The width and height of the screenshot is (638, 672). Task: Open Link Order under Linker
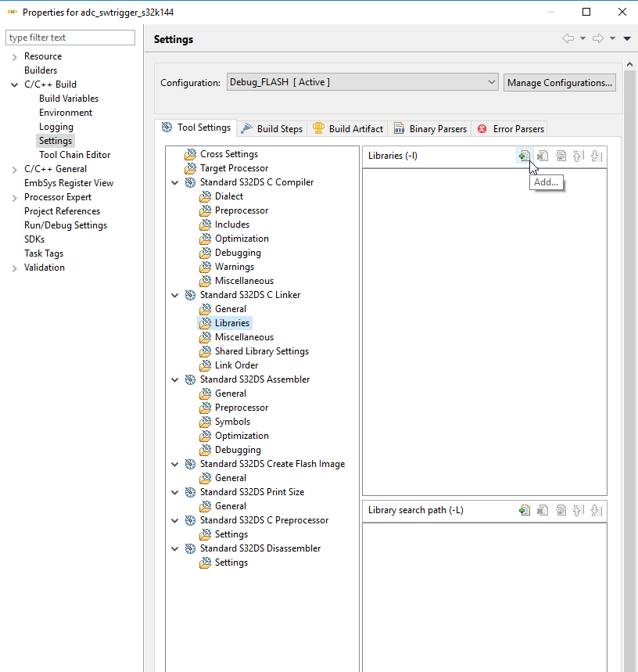pos(236,365)
